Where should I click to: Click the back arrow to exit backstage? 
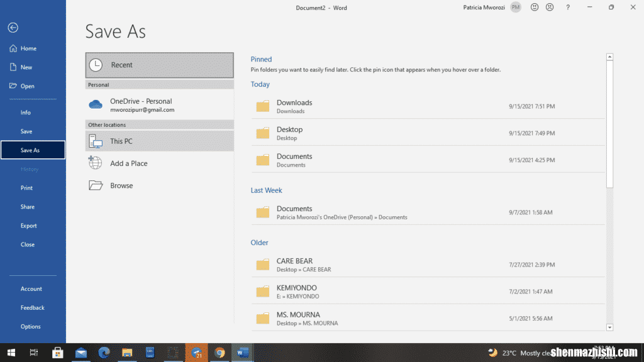tap(13, 28)
